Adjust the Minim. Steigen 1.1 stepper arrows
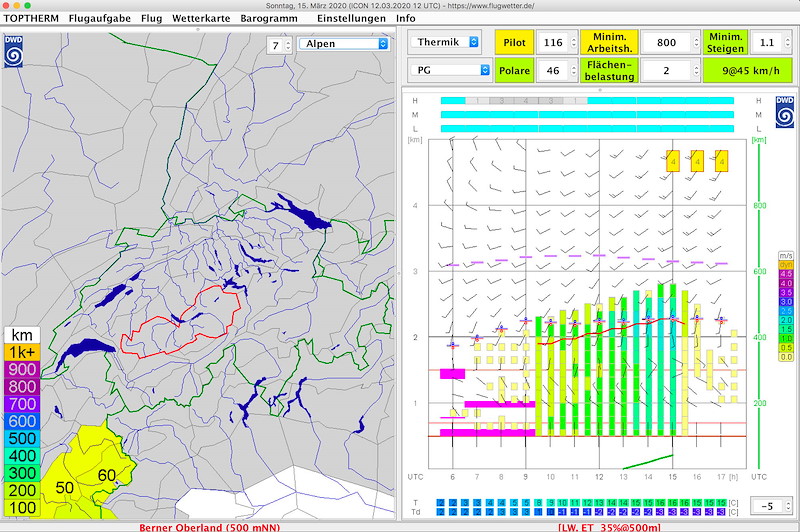 [788, 42]
